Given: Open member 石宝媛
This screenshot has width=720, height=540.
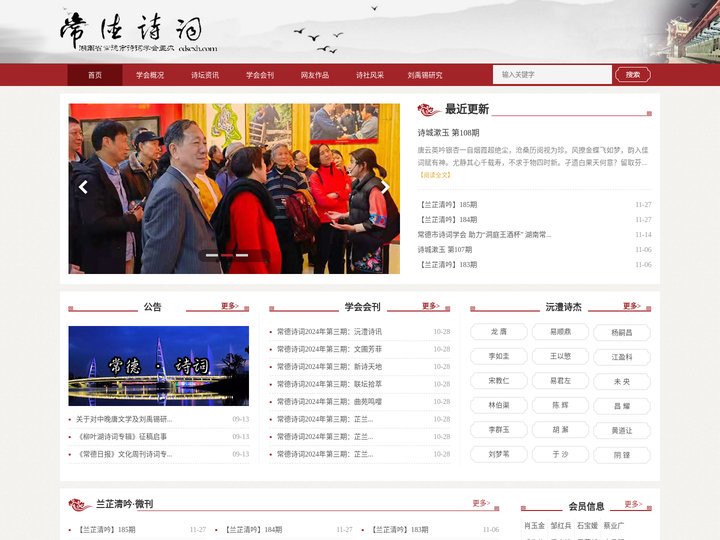Looking at the screenshot, I should (x=587, y=525).
